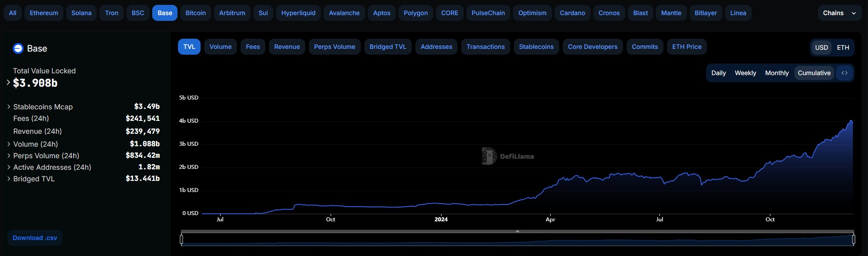Image resolution: width=868 pixels, height=256 pixels.
Task: Switch to Ethereum chain
Action: coord(44,13)
